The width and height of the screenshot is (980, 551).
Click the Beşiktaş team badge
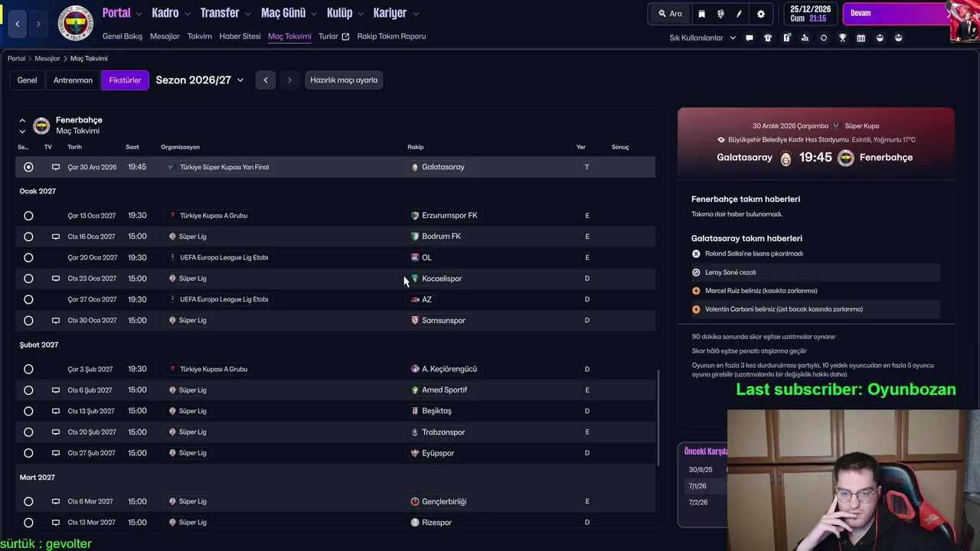(415, 411)
